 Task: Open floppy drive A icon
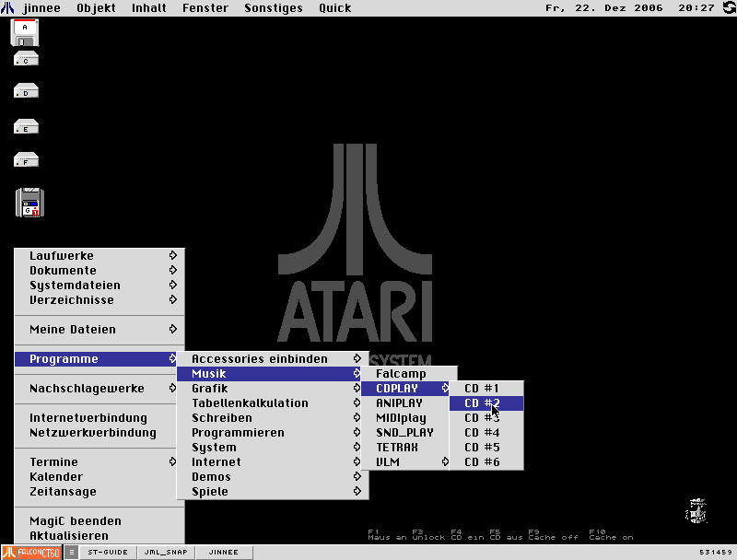pos(25,32)
